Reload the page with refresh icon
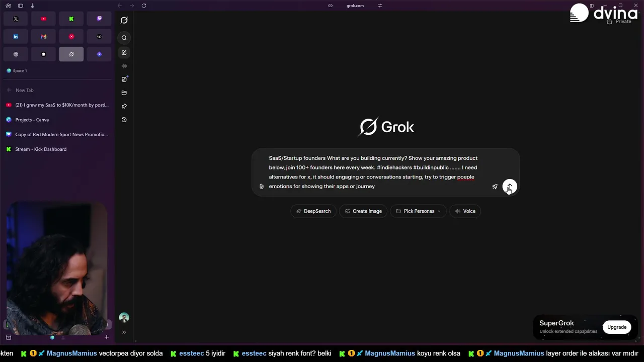Screen dimensions: 644x362 click(x=144, y=6)
